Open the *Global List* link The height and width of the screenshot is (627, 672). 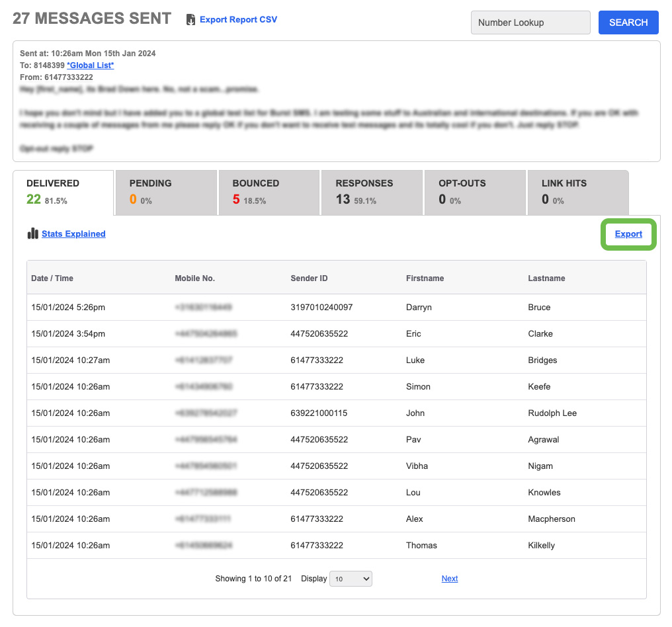pyautogui.click(x=91, y=65)
